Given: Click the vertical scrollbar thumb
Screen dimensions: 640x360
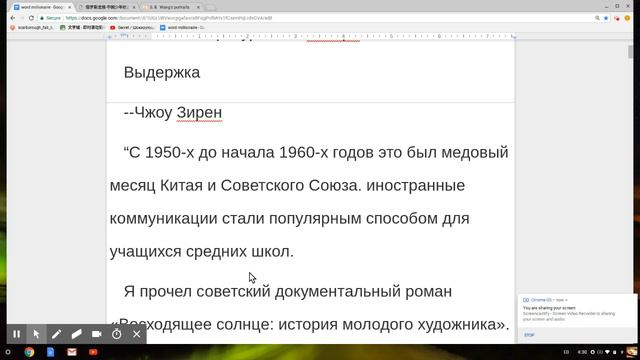Looking at the screenshot, I should coord(631,52).
